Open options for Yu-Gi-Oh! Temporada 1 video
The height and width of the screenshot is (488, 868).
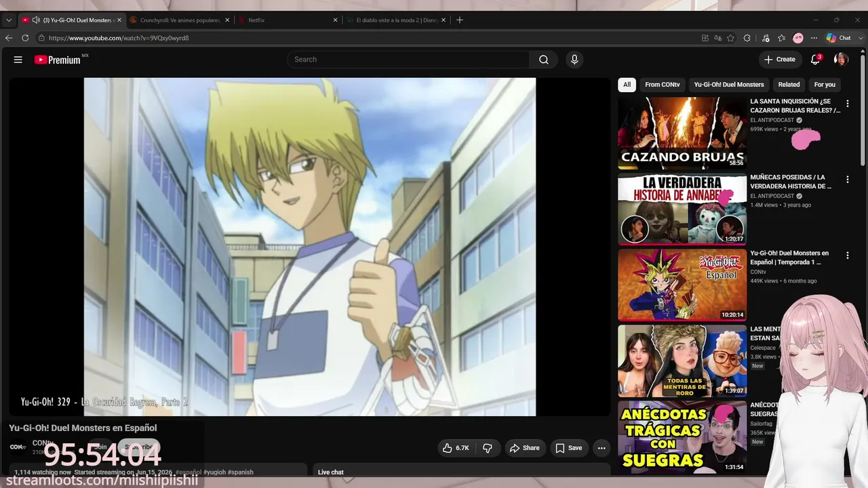(x=847, y=256)
